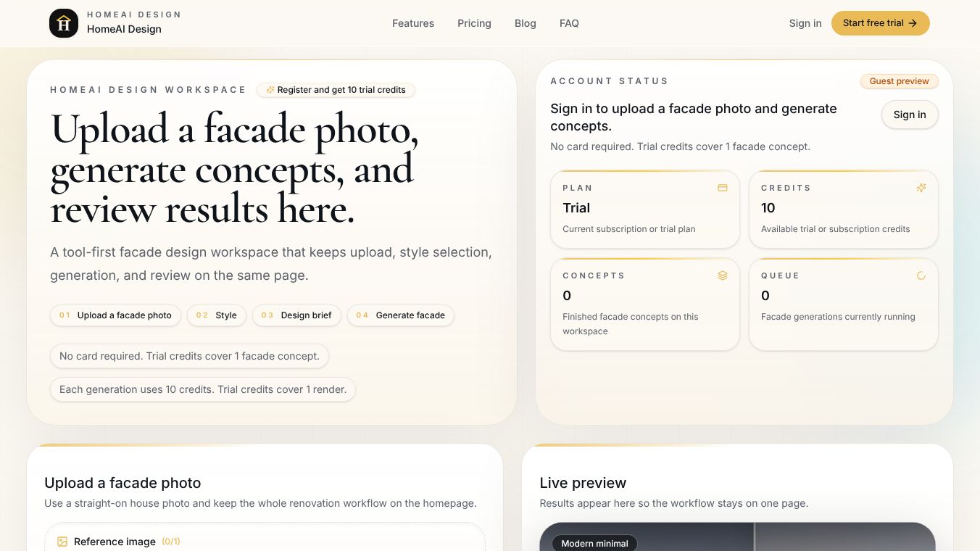
Task: Click the HomeAI Design house logo icon
Action: pos(64,23)
